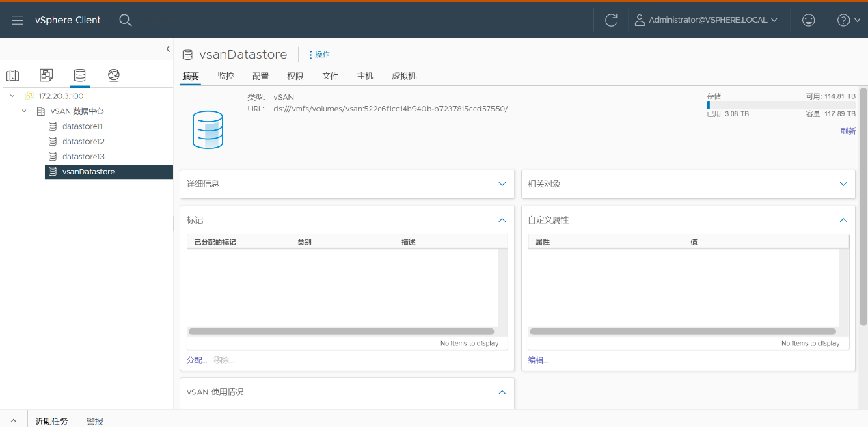Click the 刷新 refresh link

point(847,131)
